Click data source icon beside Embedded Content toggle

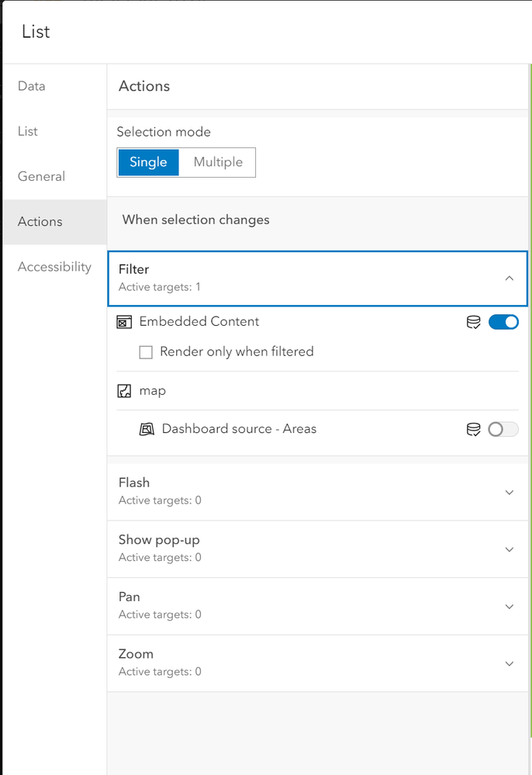tap(474, 322)
